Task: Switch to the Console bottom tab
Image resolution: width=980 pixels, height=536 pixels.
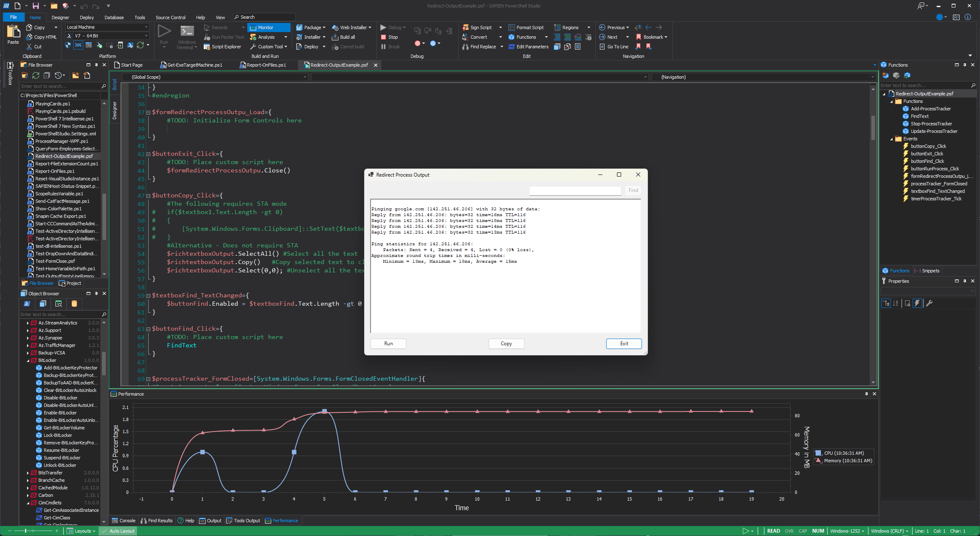Action: (124, 521)
